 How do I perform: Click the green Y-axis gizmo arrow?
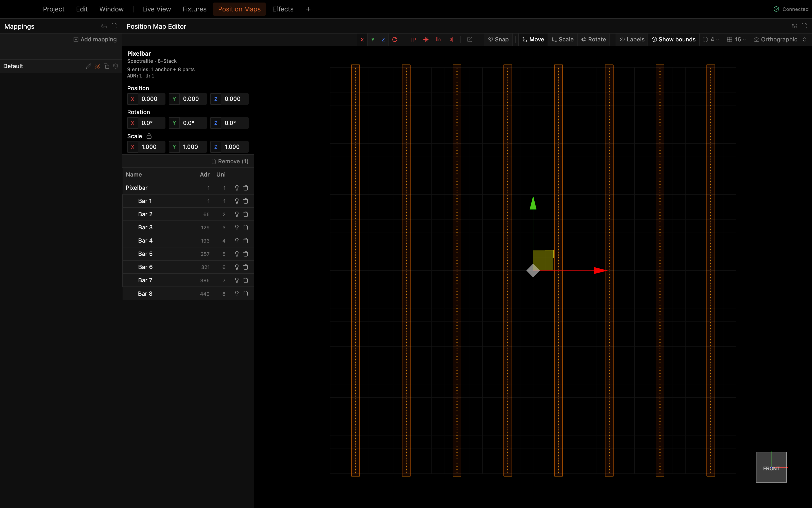(x=533, y=203)
